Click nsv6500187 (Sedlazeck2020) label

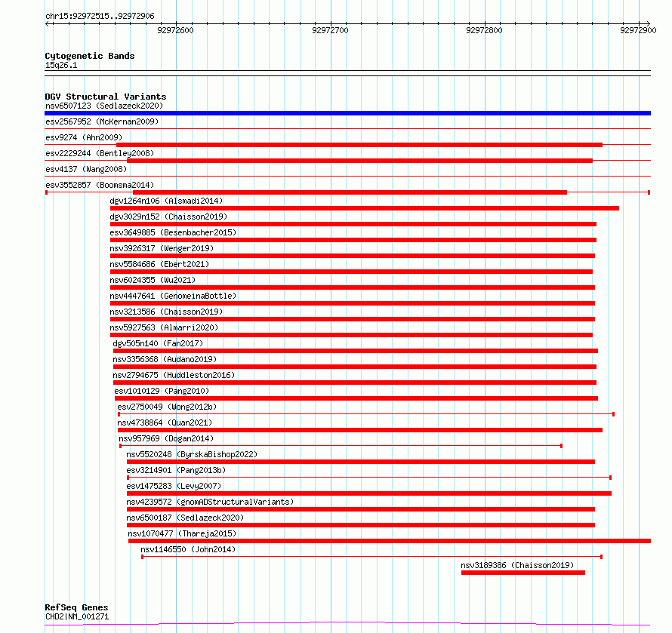click(185, 518)
